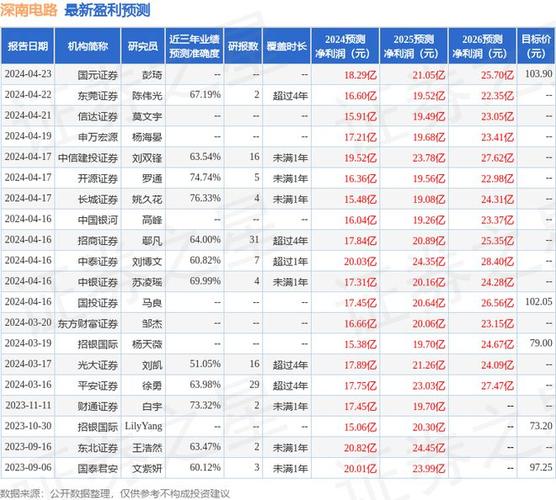This screenshot has width=556, height=500.
Task: Click the 国元证券 institution cell
Action: [x=98, y=75]
